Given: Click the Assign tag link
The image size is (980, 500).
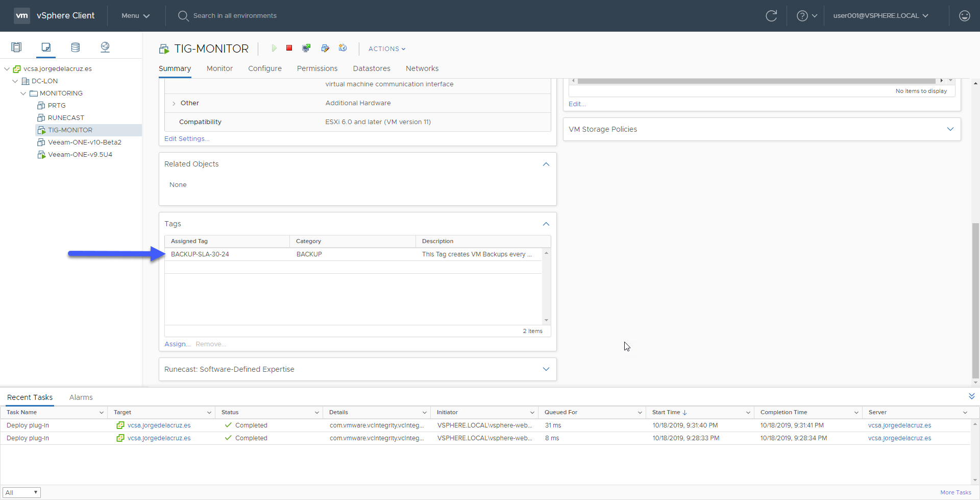Looking at the screenshot, I should pyautogui.click(x=177, y=344).
